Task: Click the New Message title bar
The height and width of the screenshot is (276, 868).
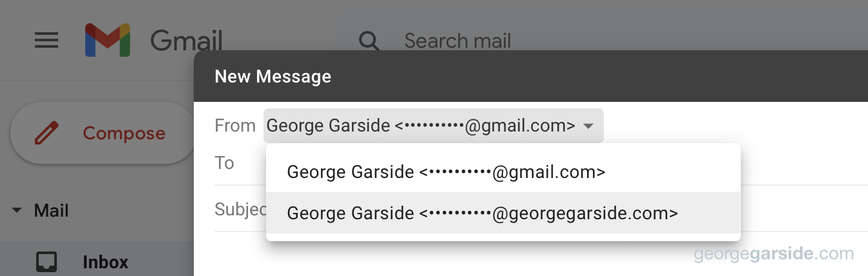Action: point(531,76)
